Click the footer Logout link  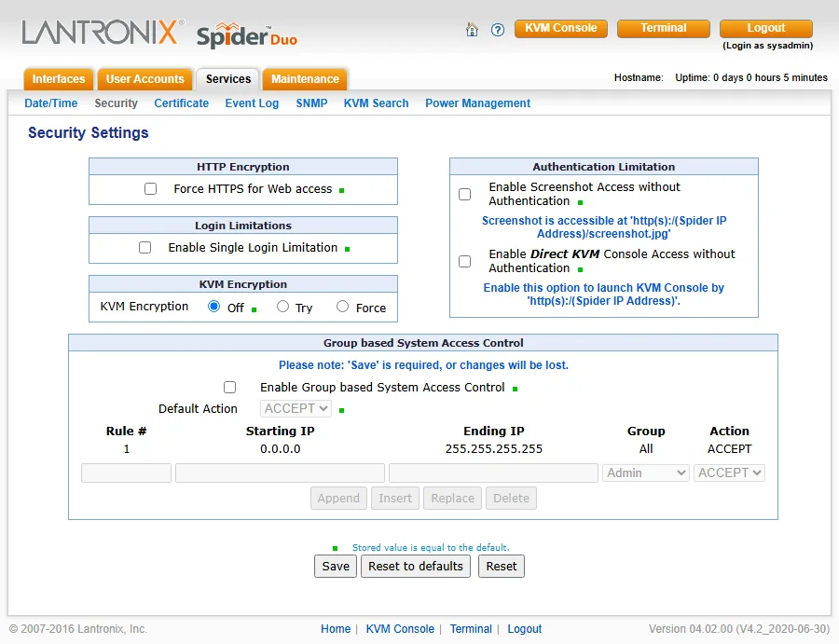[x=524, y=629]
